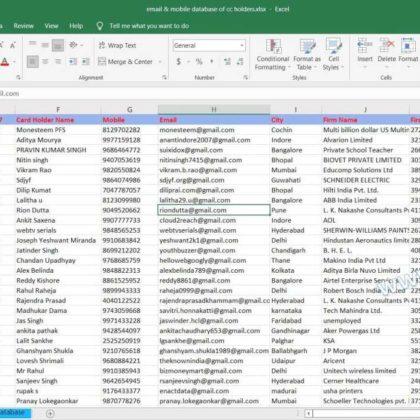Select the City header cell

(x=296, y=120)
